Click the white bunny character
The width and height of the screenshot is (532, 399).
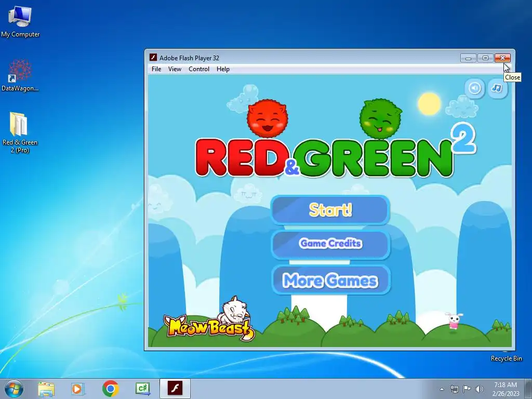[454, 321]
